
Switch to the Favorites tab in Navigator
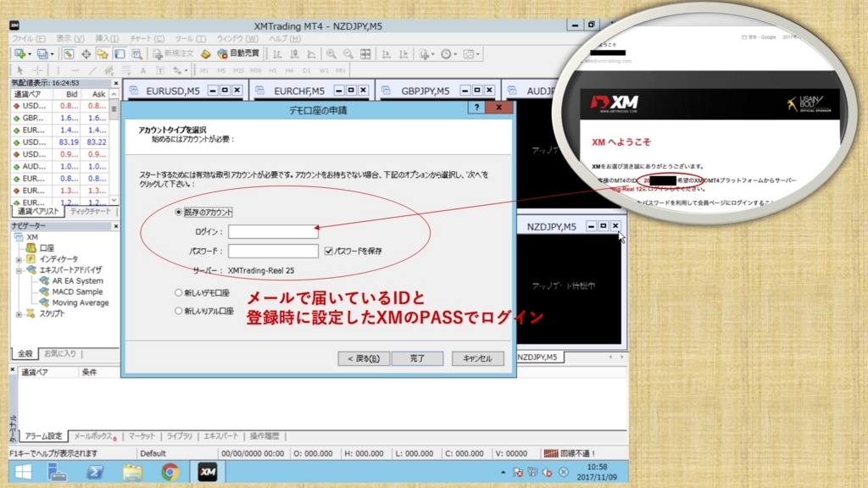pyautogui.click(x=60, y=353)
